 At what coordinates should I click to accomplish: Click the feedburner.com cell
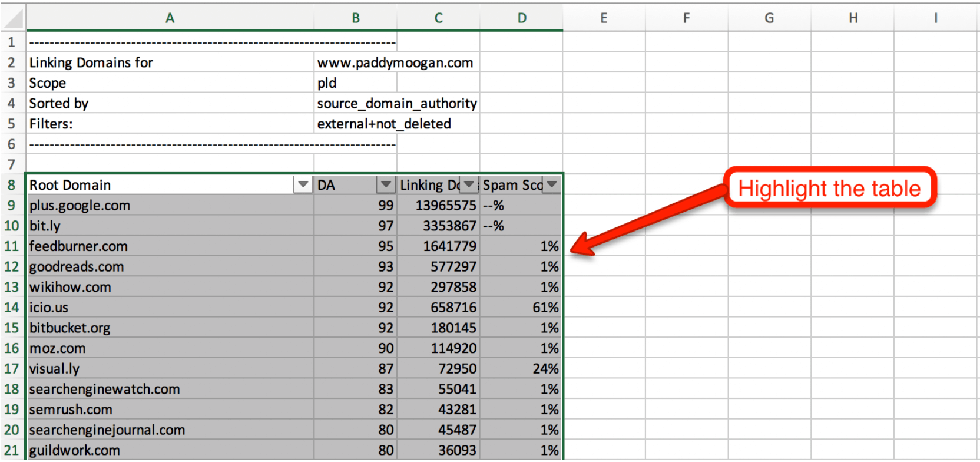point(170,246)
